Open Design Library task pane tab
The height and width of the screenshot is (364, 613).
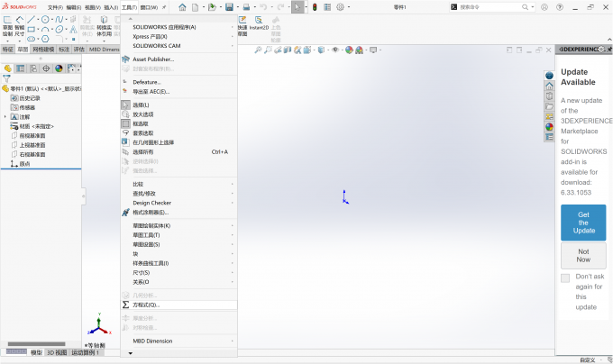549,96
